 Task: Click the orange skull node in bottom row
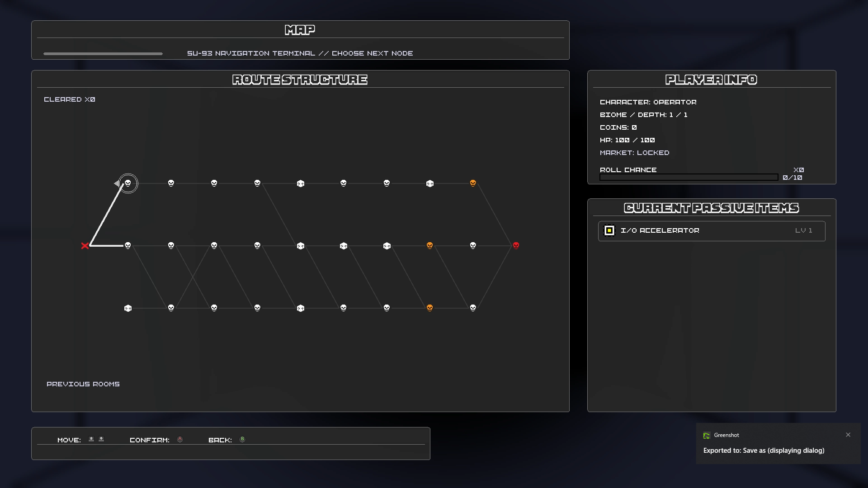point(430,308)
